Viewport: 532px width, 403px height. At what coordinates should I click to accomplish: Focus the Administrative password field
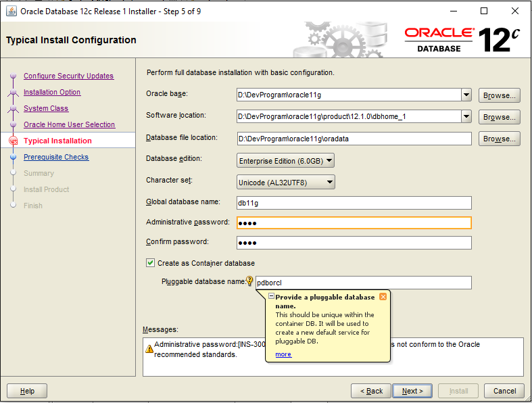pos(354,222)
